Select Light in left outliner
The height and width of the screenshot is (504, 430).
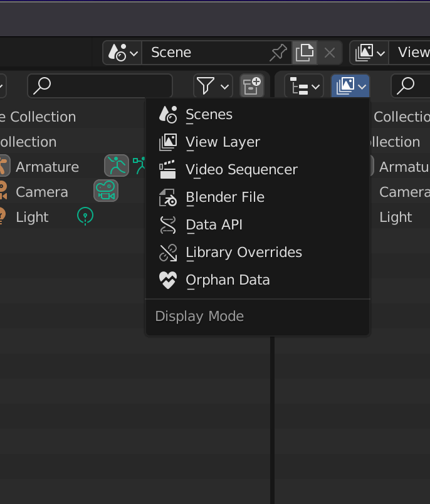32,218
